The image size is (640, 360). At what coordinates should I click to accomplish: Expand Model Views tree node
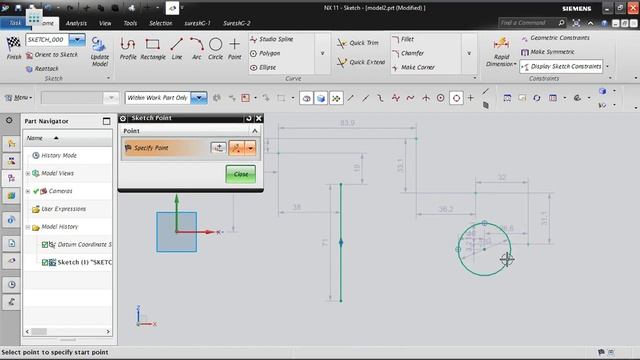[28, 173]
